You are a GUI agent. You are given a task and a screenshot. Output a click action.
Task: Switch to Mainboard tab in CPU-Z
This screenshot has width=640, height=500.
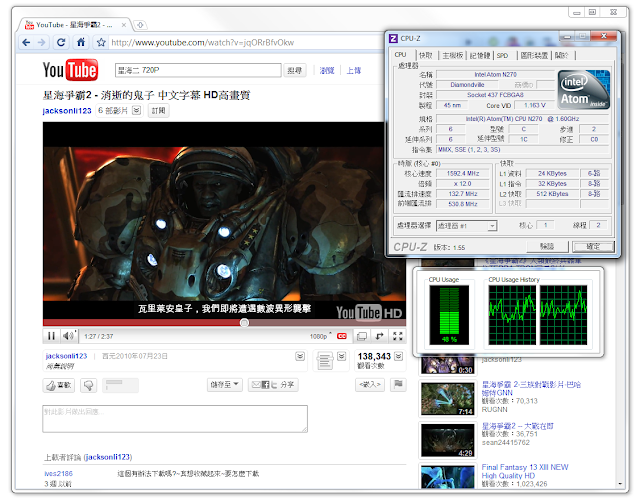tap(453, 55)
